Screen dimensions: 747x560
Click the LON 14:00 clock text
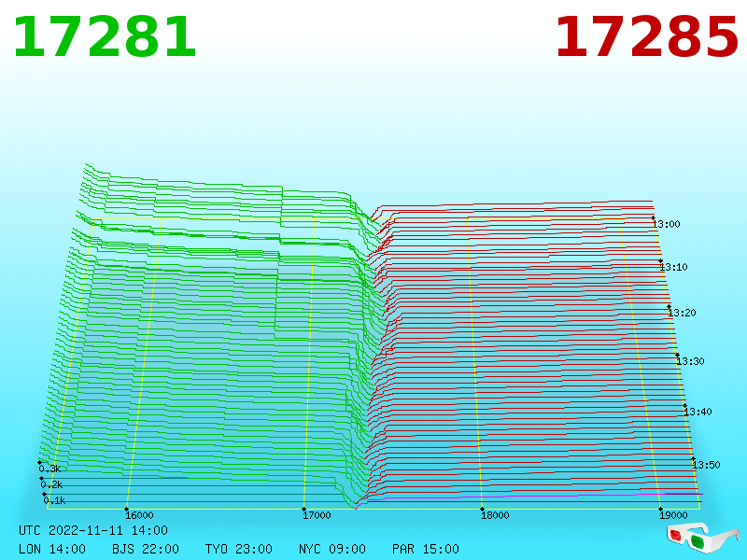pyautogui.click(x=52, y=549)
